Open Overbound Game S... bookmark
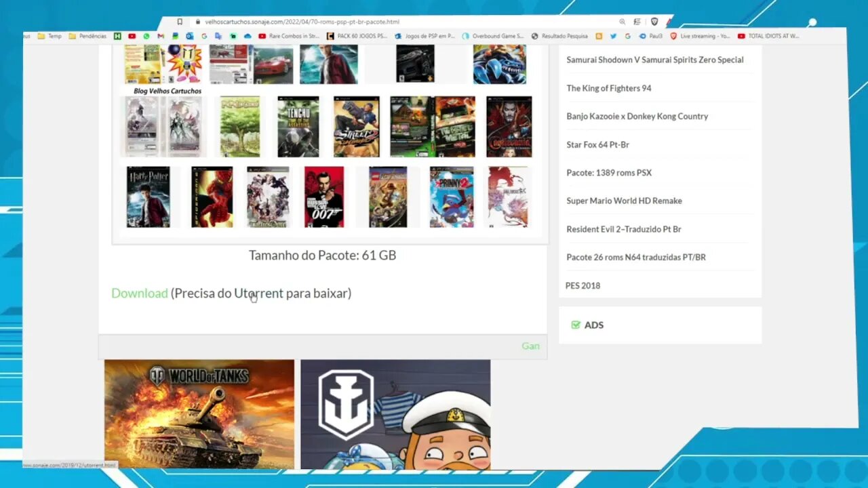 493,36
